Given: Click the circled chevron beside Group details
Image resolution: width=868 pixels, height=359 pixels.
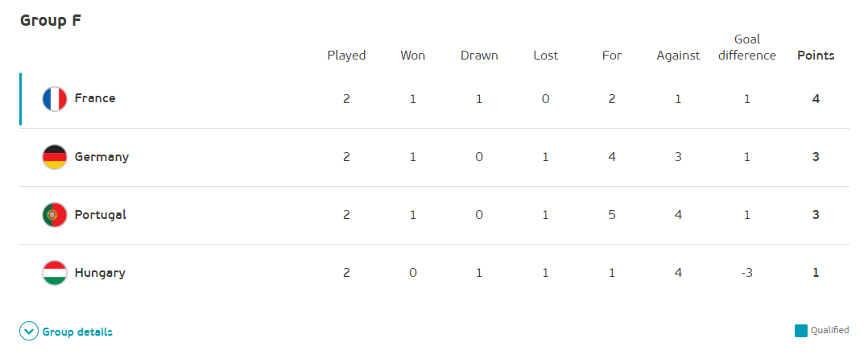Looking at the screenshot, I should [x=29, y=332].
